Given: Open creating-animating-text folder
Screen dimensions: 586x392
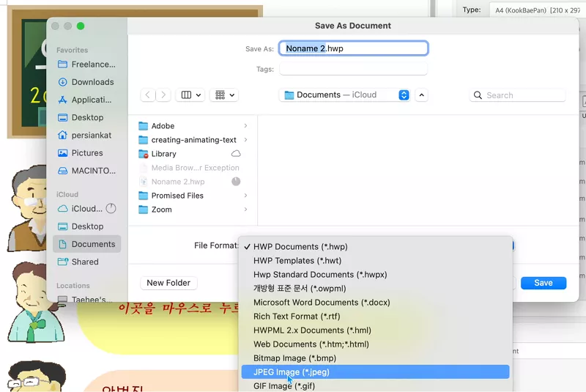Looking at the screenshot, I should (x=193, y=140).
